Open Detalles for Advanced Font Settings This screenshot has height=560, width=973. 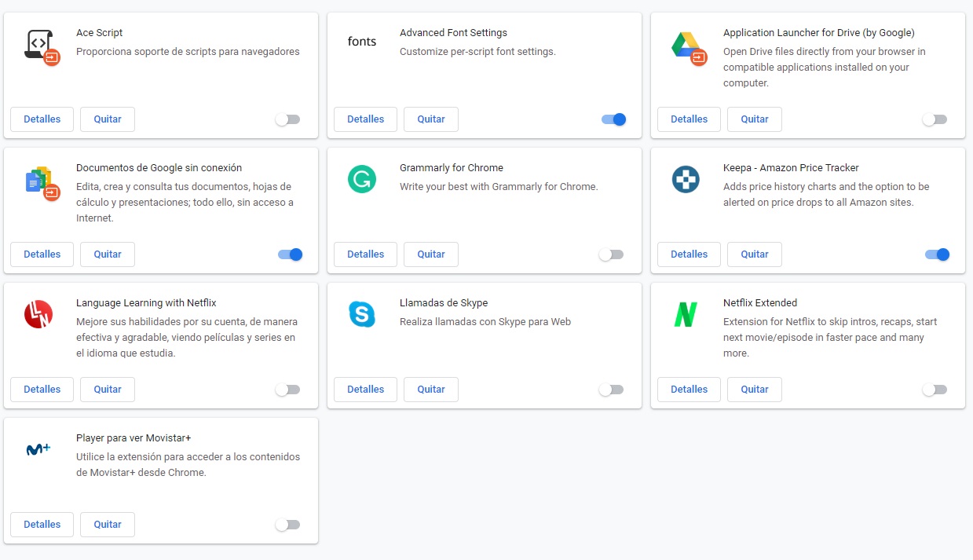point(366,119)
